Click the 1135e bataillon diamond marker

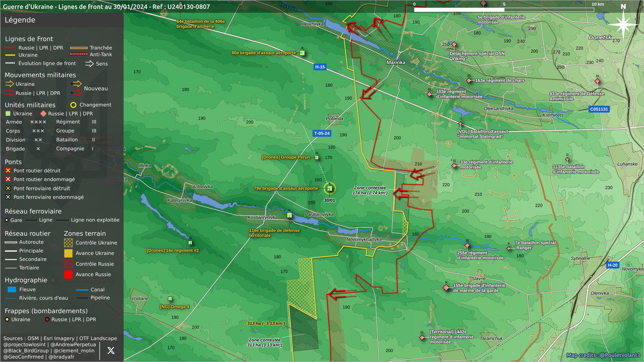coord(567,160)
